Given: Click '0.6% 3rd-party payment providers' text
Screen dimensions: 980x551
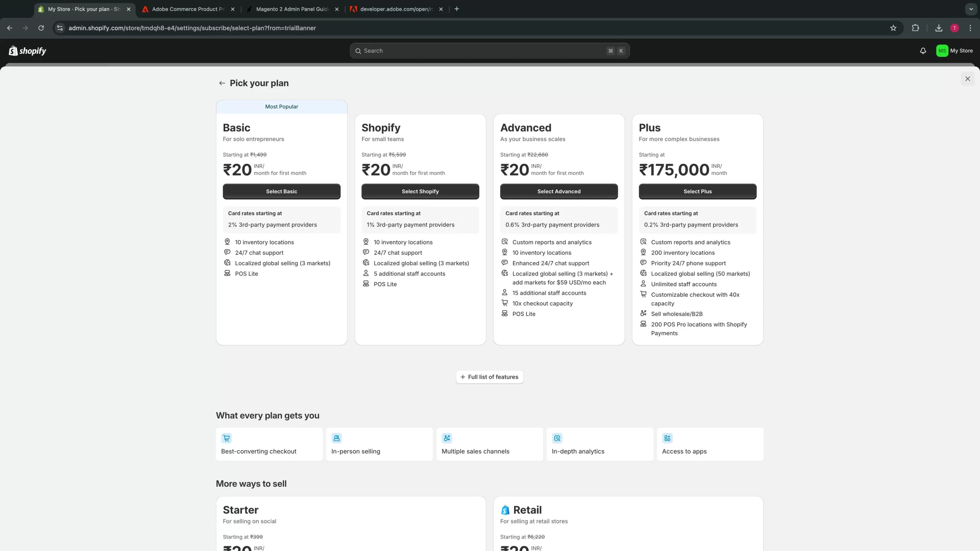Looking at the screenshot, I should pos(552,225).
